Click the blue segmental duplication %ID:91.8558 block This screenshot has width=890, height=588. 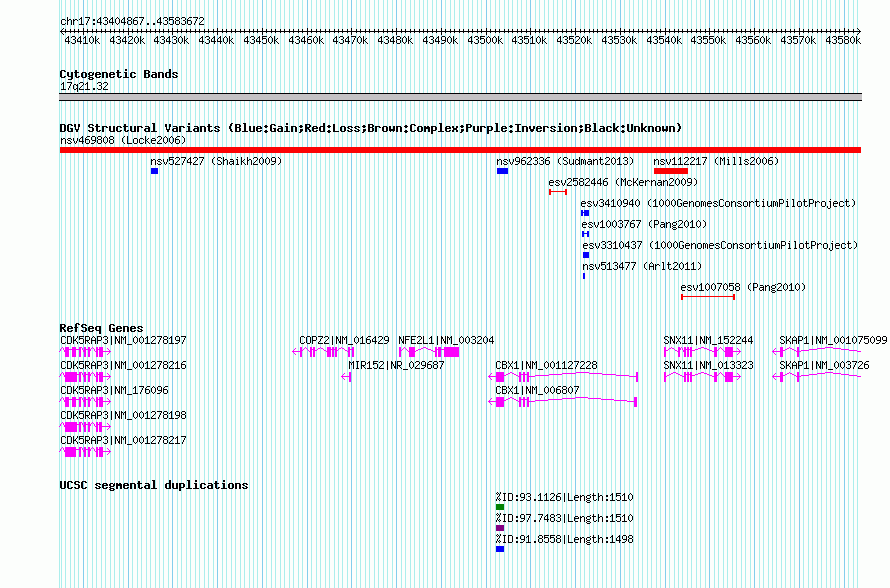500,549
